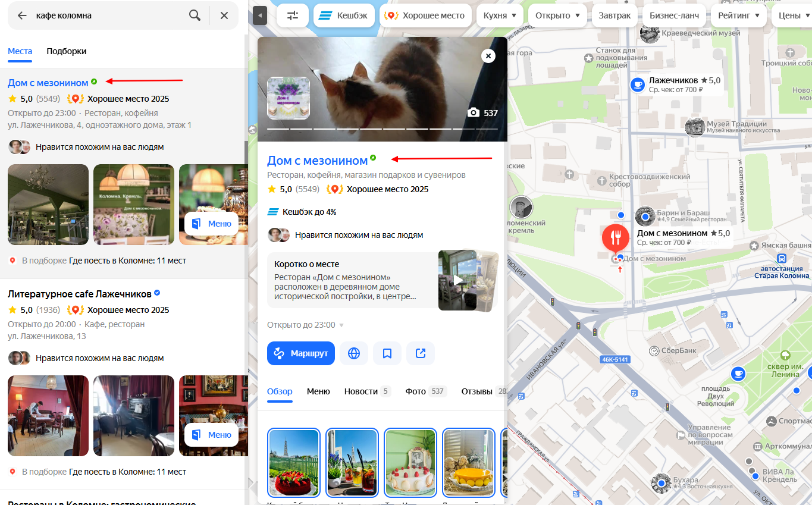812x505 pixels.
Task: Click the search field with кафе коломна
Action: click(108, 15)
